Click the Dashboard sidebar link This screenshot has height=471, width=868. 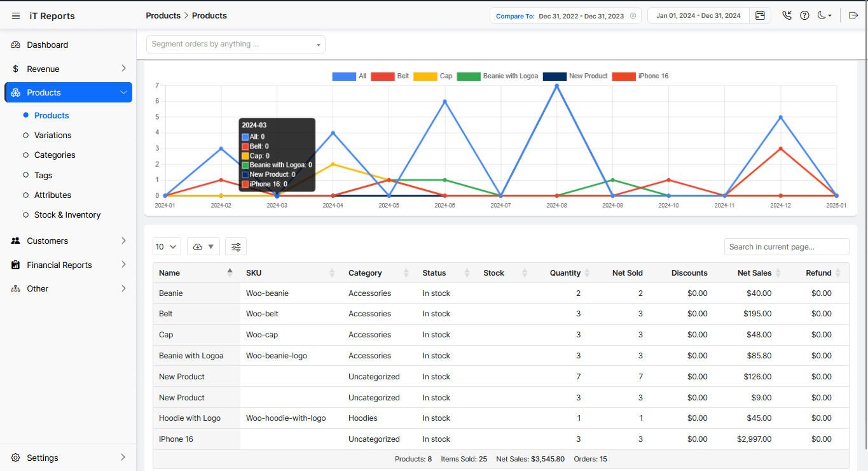pos(47,45)
